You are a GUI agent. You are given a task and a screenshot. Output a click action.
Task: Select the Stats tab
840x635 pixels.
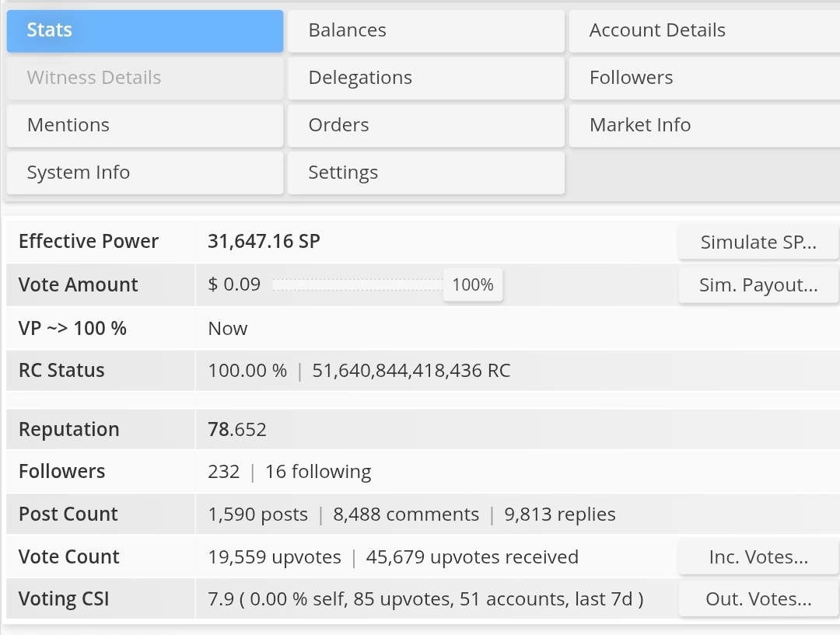(145, 31)
